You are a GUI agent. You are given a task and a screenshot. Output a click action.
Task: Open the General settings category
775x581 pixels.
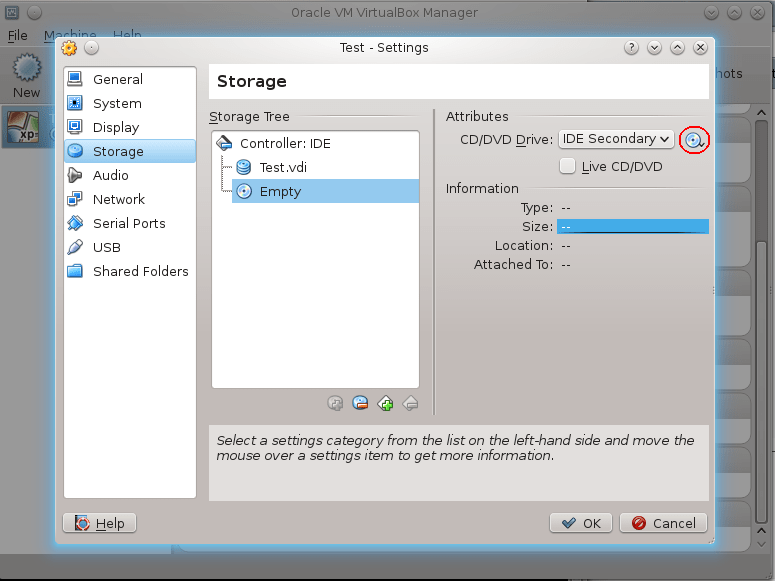[129, 79]
